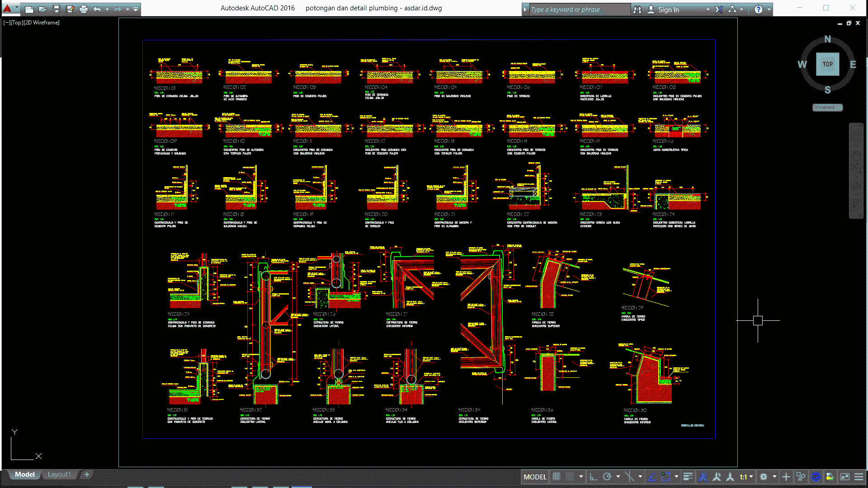The image size is (868, 488).
Task: Expand the viewport scale dropdown 1:1
Action: coord(750,477)
